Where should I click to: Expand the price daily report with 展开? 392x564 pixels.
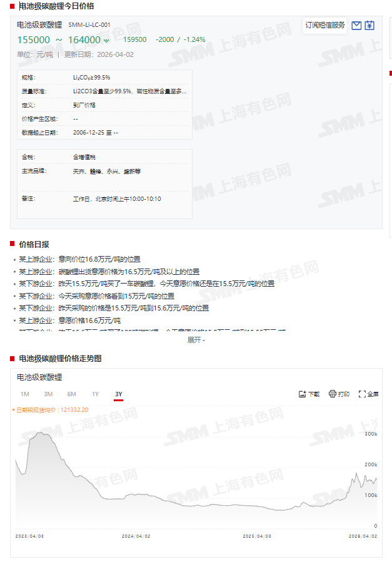tap(196, 340)
